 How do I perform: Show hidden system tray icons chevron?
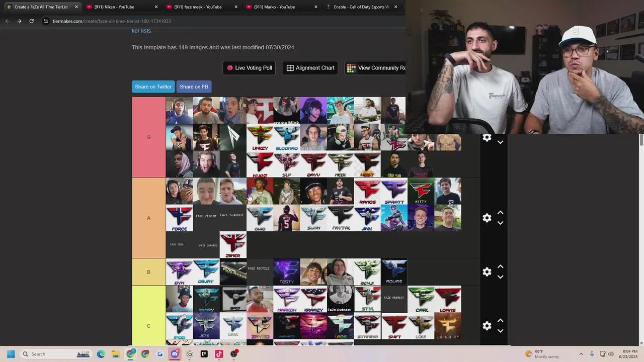(581, 354)
